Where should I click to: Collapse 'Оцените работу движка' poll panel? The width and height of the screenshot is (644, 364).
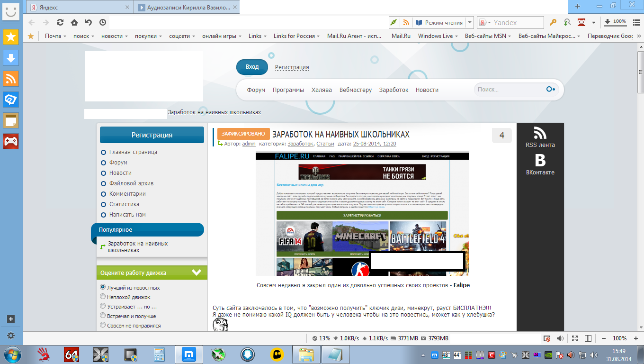196,273
